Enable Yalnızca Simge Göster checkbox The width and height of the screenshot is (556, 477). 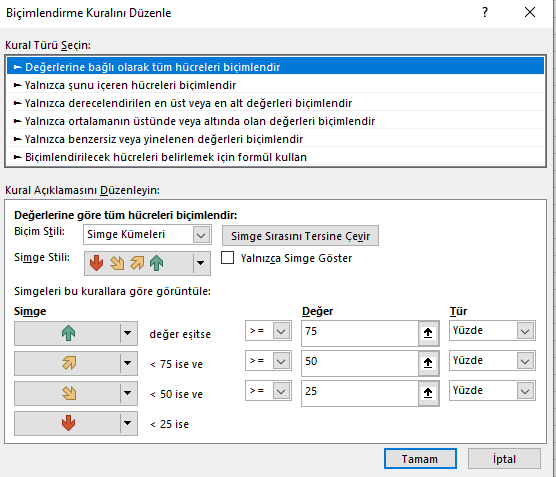click(x=227, y=258)
